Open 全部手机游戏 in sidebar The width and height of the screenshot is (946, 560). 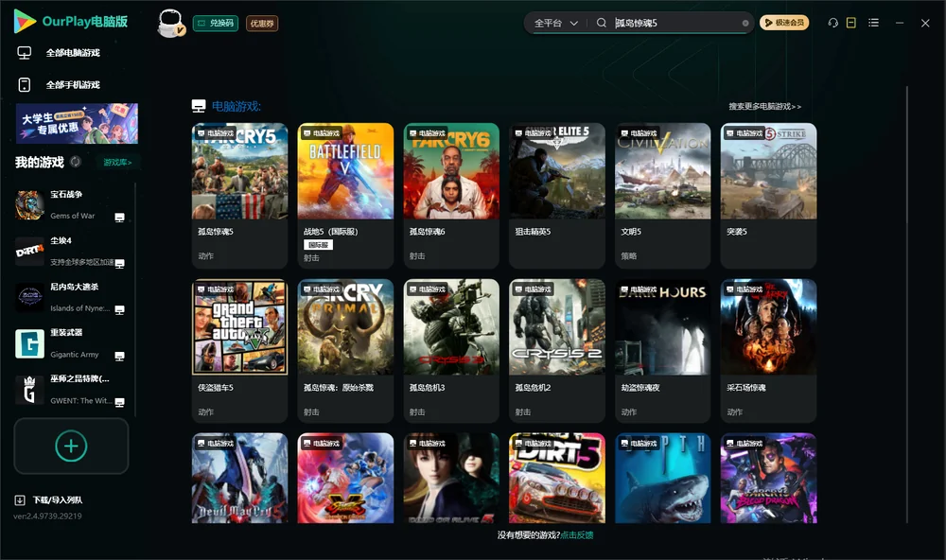click(73, 85)
